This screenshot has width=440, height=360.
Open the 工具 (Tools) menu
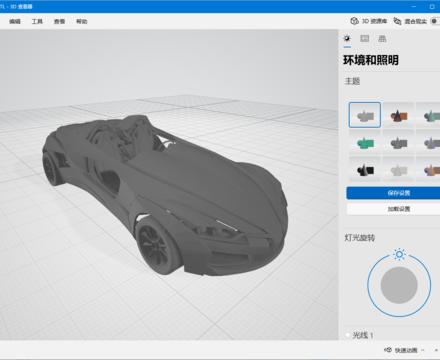tap(37, 21)
